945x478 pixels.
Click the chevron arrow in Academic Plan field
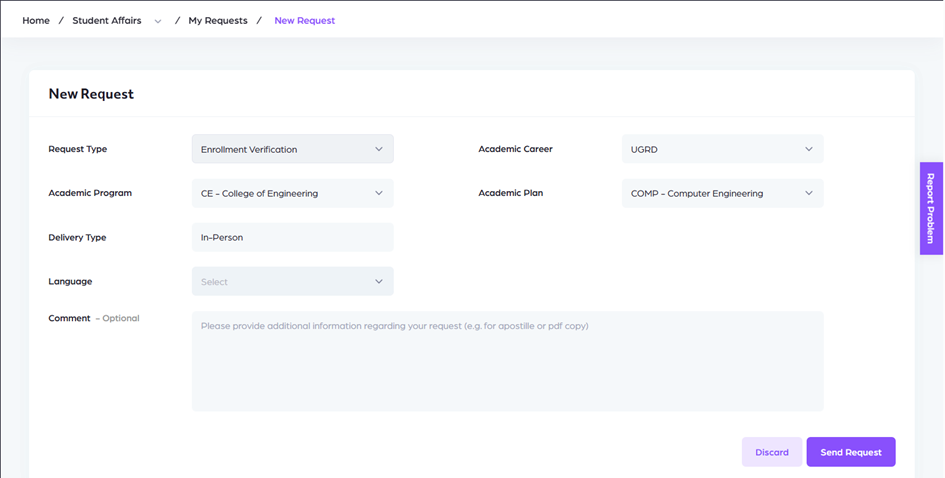coord(809,193)
